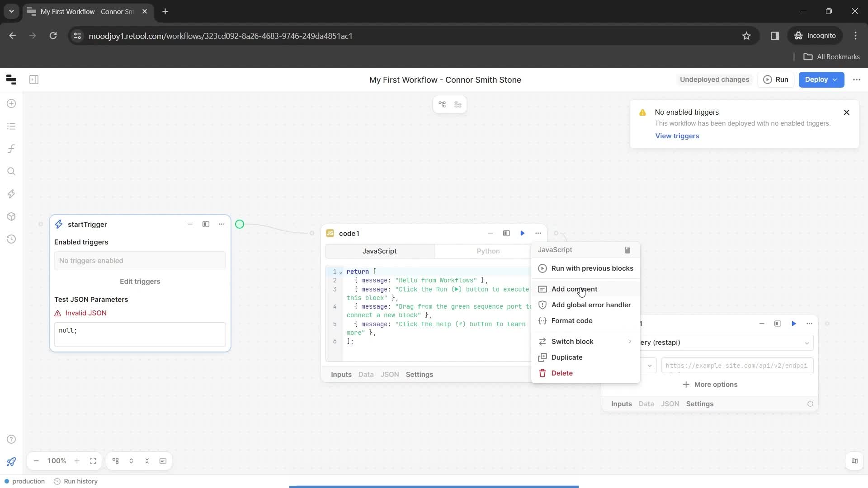Open the Data tab of code1

[x=366, y=375]
